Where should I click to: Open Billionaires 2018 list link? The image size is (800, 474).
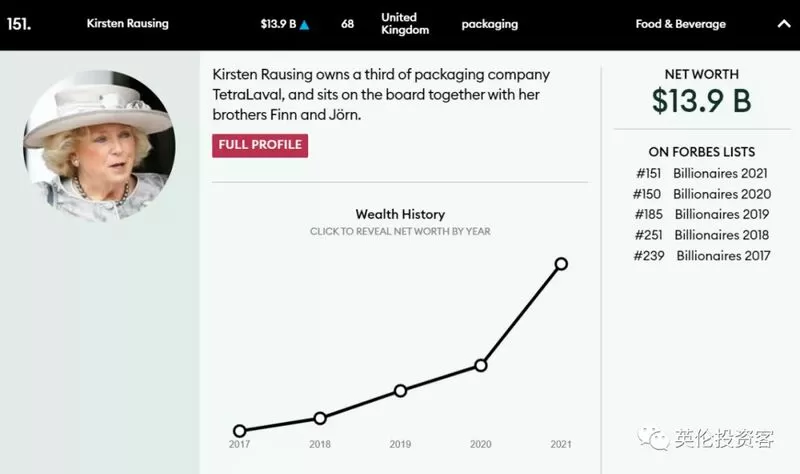pos(721,235)
